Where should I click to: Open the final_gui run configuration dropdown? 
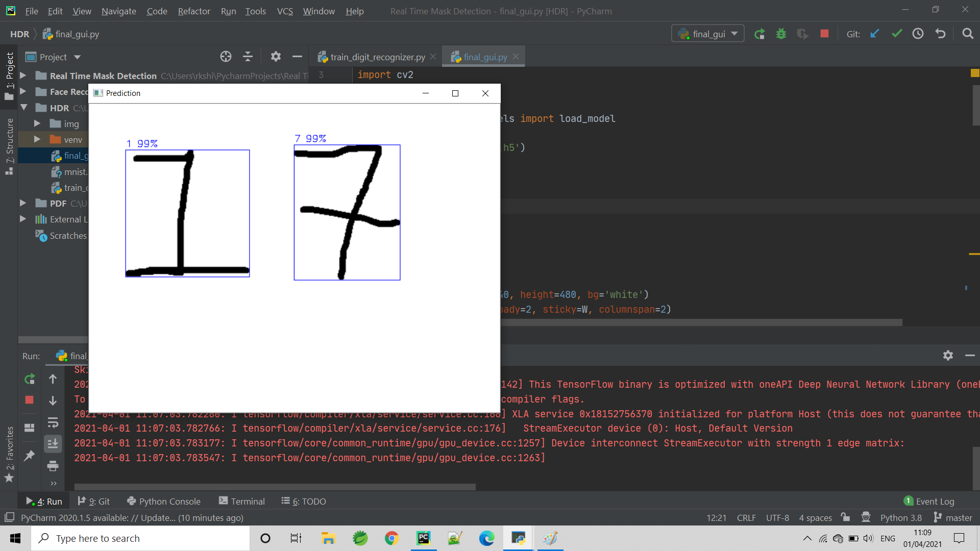click(707, 34)
